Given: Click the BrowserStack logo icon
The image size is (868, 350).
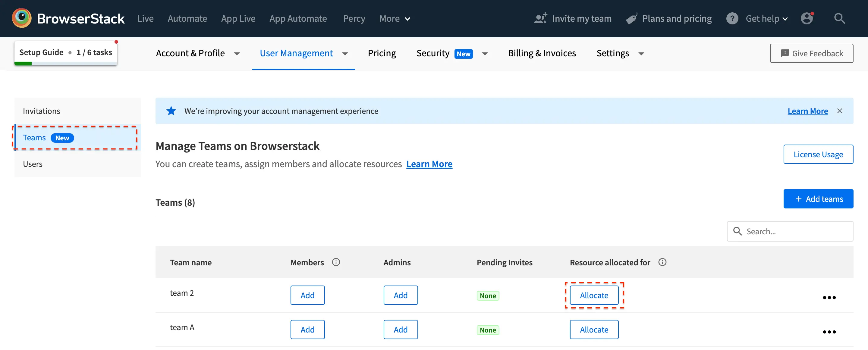Looking at the screenshot, I should (22, 18).
